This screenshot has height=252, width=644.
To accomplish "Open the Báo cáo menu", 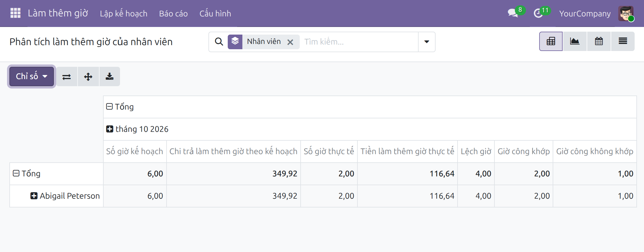I will pyautogui.click(x=173, y=13).
